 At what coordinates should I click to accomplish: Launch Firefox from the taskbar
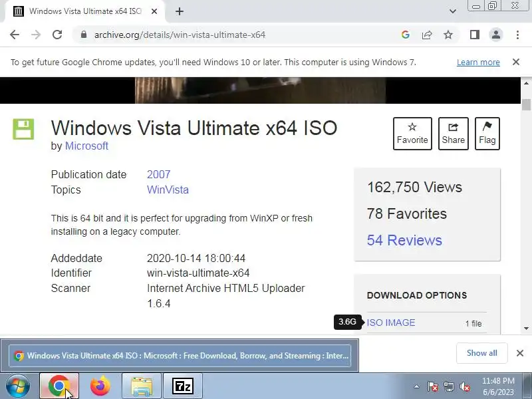click(100, 386)
